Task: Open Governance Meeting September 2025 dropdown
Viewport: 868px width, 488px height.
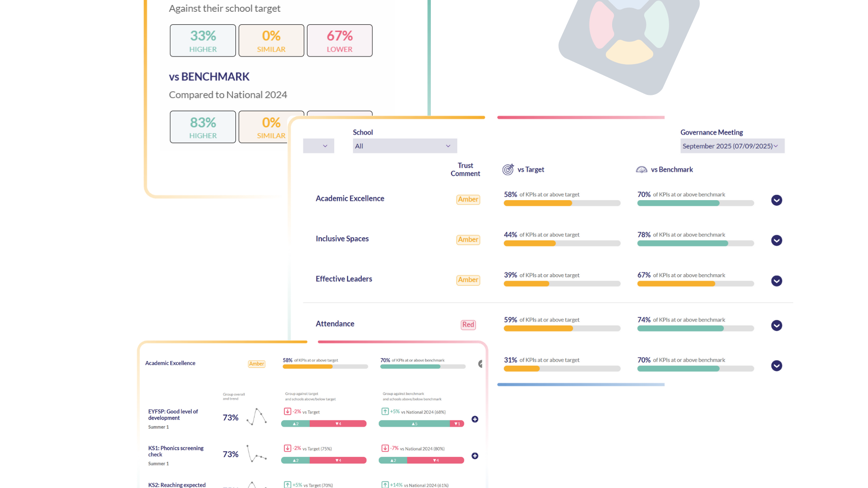Action: coord(732,146)
